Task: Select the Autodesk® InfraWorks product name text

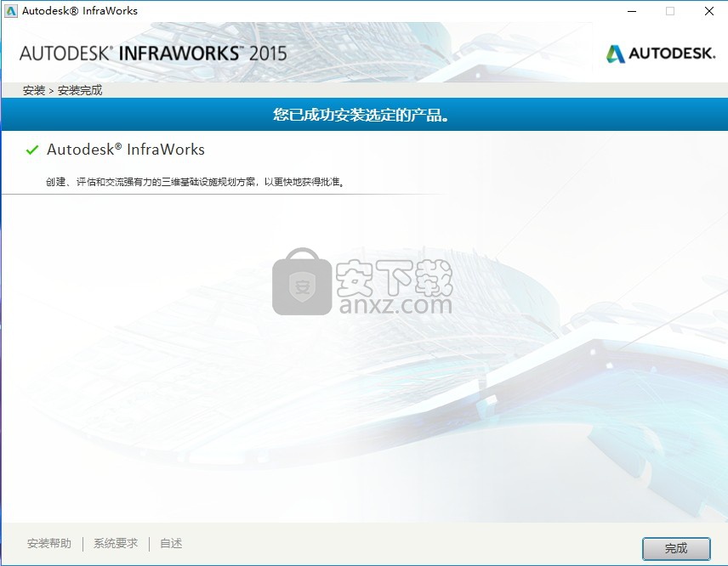Action: click(126, 150)
